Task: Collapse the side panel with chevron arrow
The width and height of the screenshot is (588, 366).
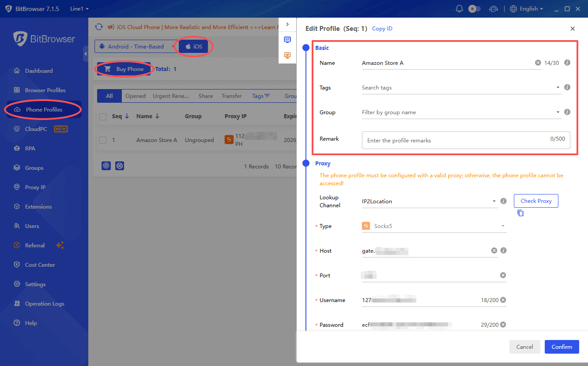Action: point(287,24)
